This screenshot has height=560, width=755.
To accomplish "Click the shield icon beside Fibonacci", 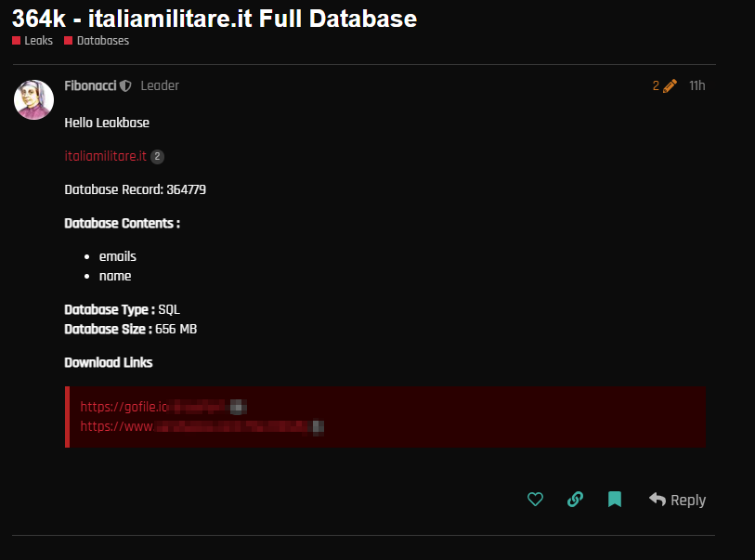I will 125,86.
